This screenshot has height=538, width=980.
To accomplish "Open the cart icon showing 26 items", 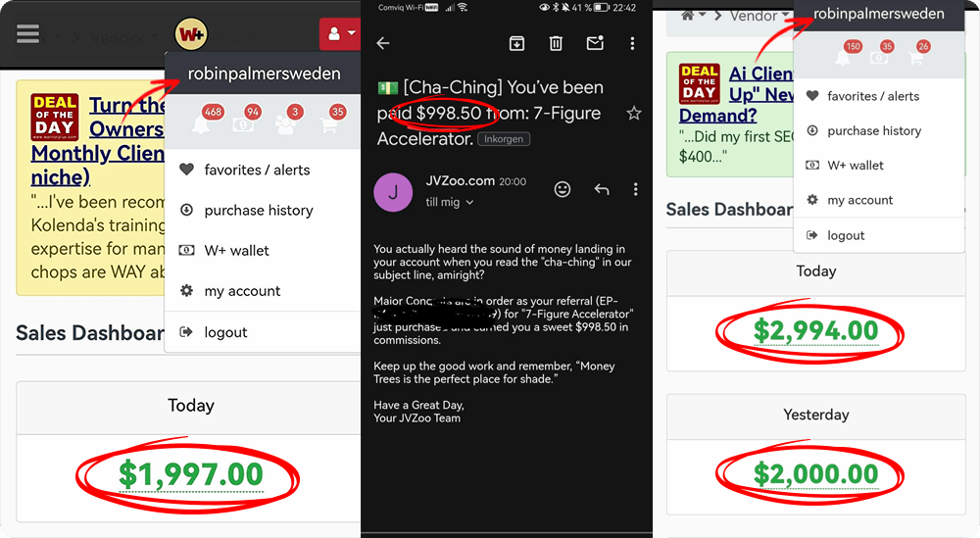I will click(x=915, y=57).
